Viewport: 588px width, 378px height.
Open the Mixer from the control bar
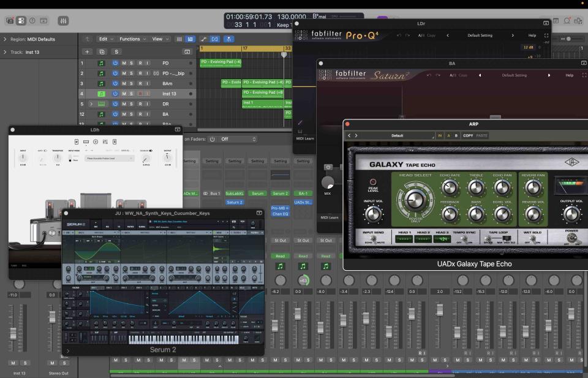pyautogui.click(x=63, y=21)
